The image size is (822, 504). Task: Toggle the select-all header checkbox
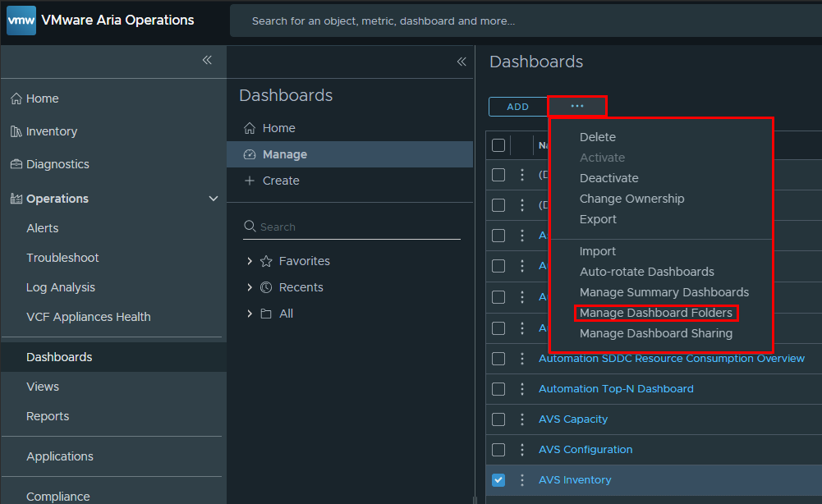pos(498,145)
